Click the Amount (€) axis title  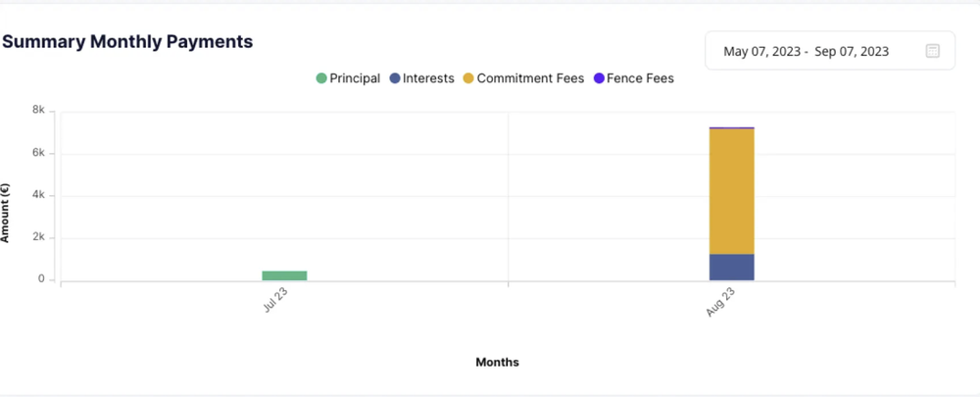click(x=5, y=213)
